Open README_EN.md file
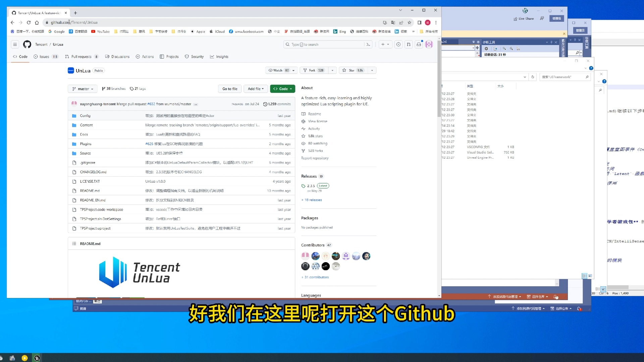644x362 pixels. click(x=93, y=200)
